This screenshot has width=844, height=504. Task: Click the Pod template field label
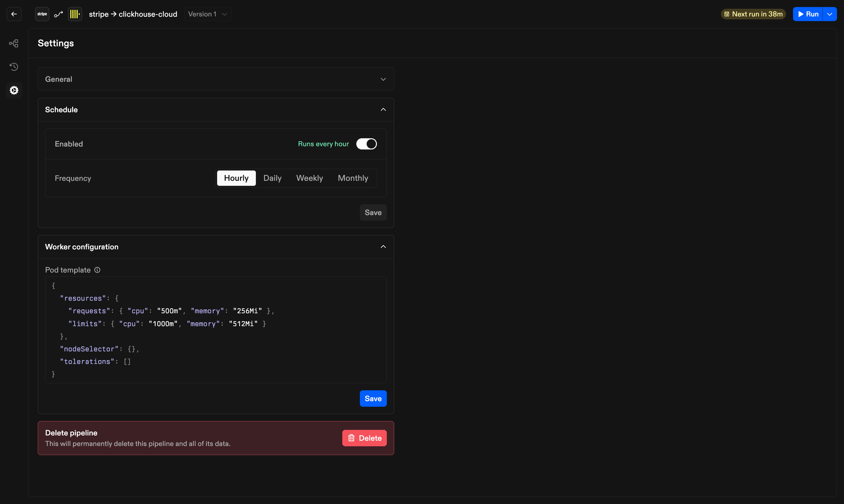(x=68, y=270)
